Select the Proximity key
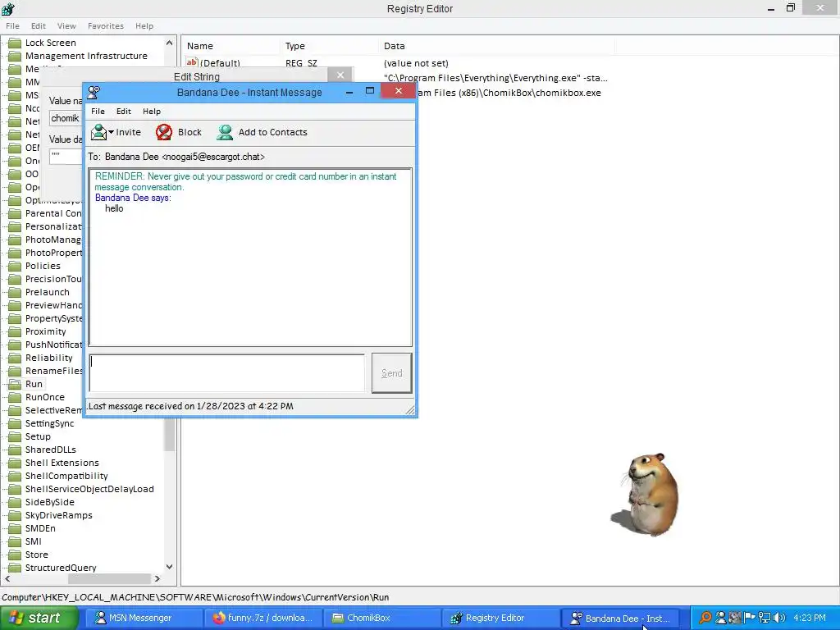Viewport: 840px width, 630px height. [x=46, y=331]
